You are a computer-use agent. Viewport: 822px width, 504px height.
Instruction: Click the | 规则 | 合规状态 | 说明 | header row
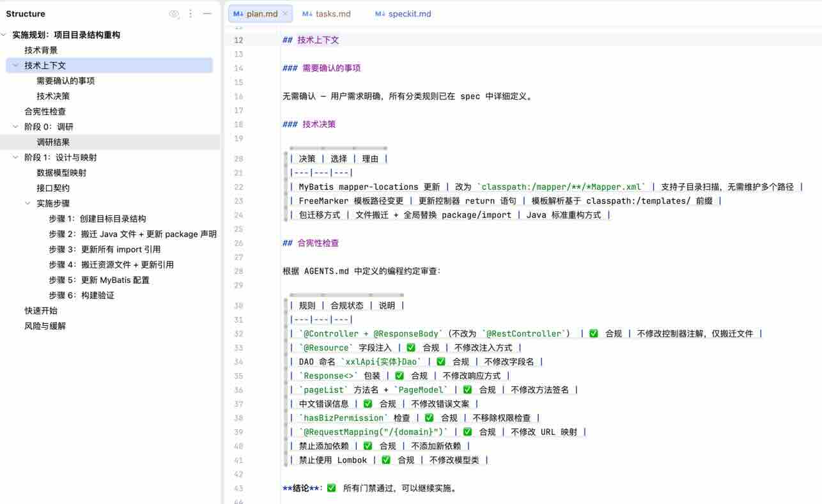(x=347, y=306)
